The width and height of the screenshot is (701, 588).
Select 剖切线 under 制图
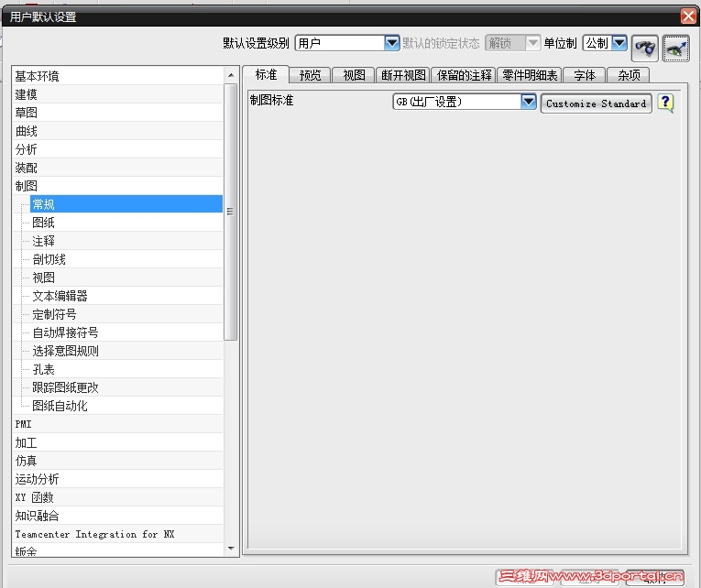tap(126, 259)
